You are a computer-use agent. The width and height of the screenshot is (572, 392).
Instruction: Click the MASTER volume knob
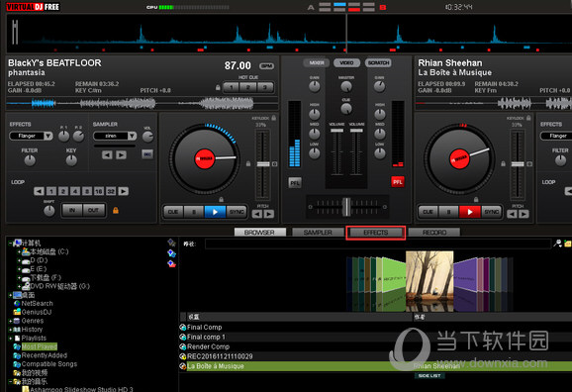[x=346, y=87]
